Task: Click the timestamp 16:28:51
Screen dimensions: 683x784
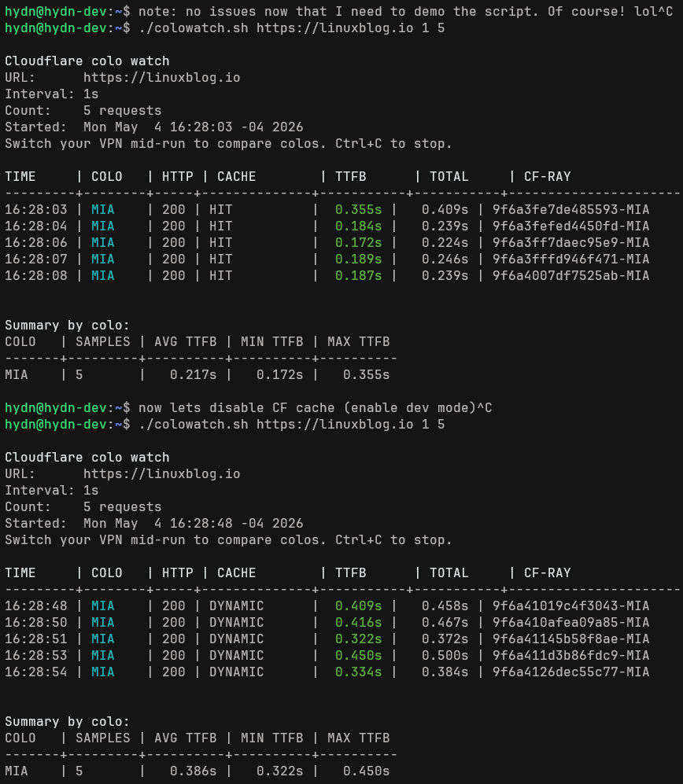Action: tap(36, 639)
